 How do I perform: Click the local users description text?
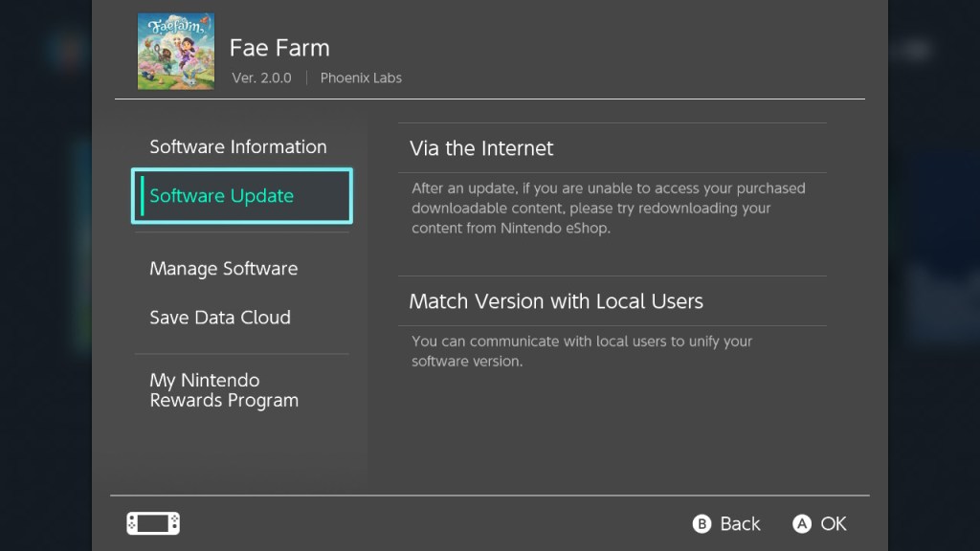pyautogui.click(x=582, y=351)
